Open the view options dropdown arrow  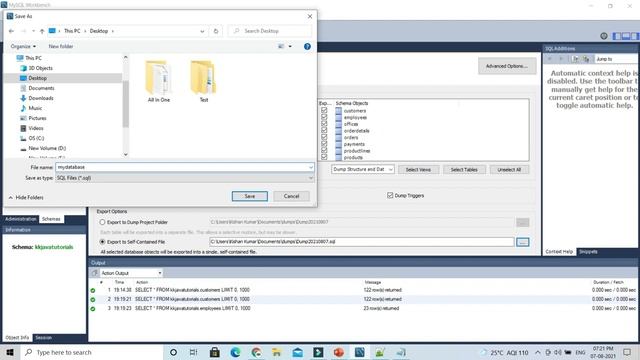click(x=290, y=47)
